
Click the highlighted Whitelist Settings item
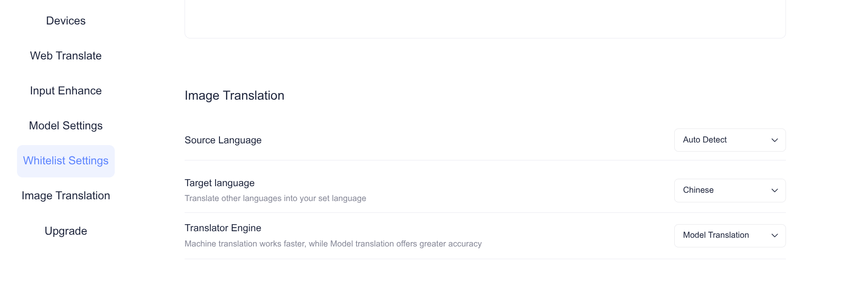tap(66, 161)
